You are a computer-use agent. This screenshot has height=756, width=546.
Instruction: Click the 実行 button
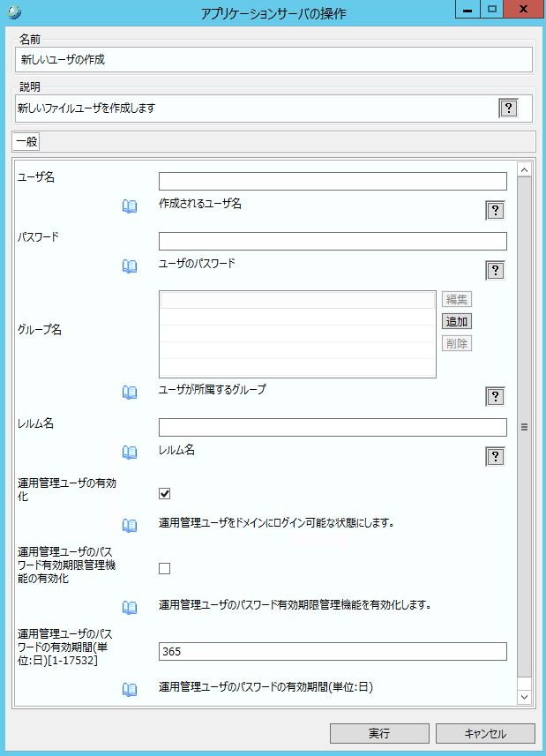(x=379, y=734)
